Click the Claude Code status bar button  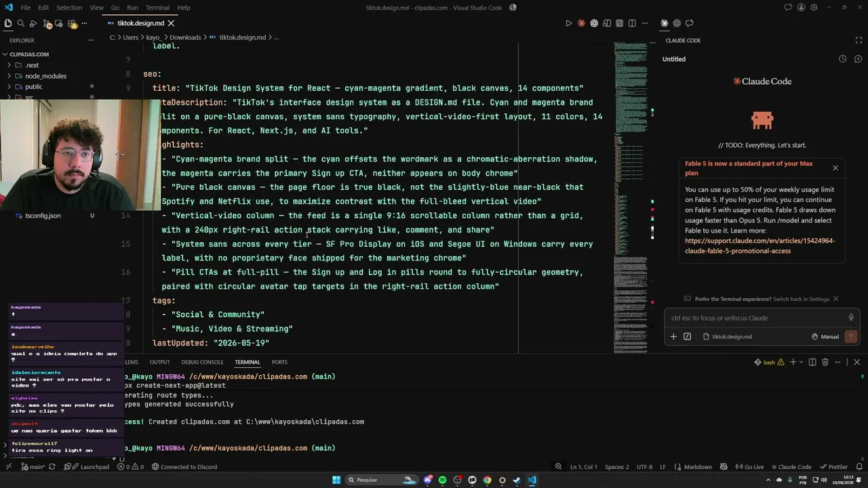coord(790,467)
